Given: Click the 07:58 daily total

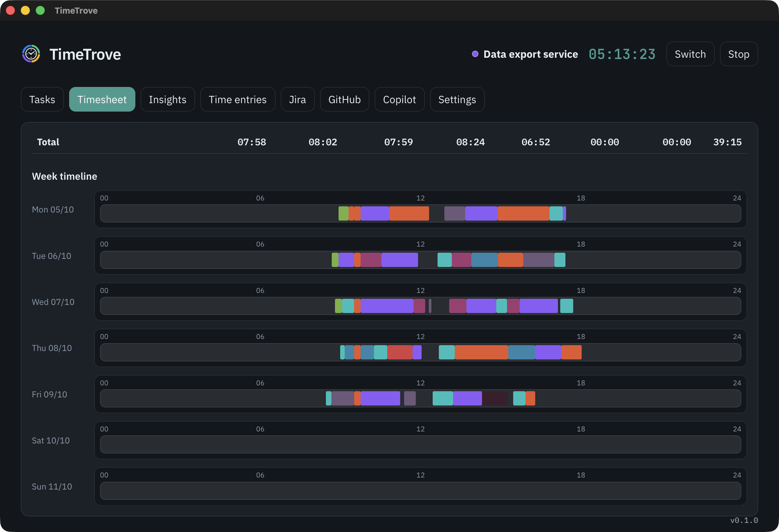Looking at the screenshot, I should click(x=252, y=142).
